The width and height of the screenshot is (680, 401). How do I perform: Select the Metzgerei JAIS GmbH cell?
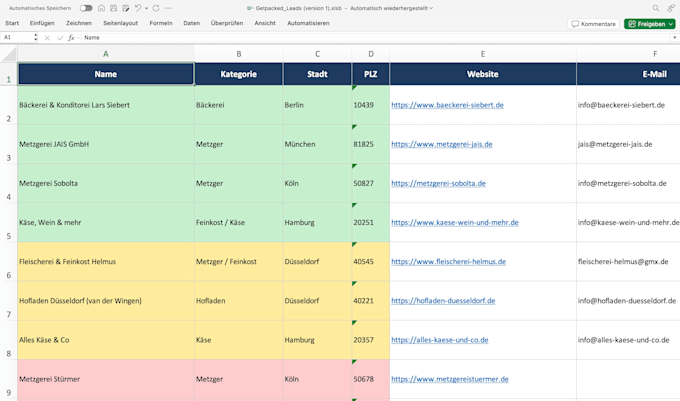[x=106, y=144]
